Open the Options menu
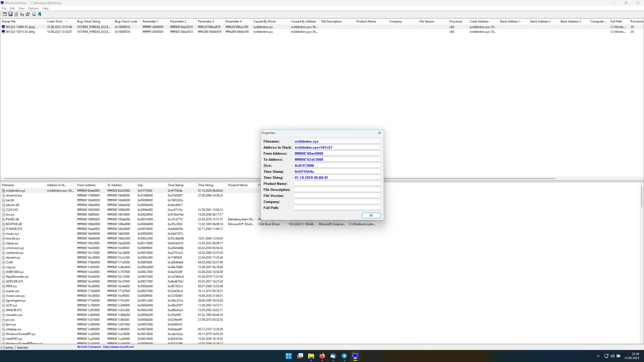 coord(33,8)
